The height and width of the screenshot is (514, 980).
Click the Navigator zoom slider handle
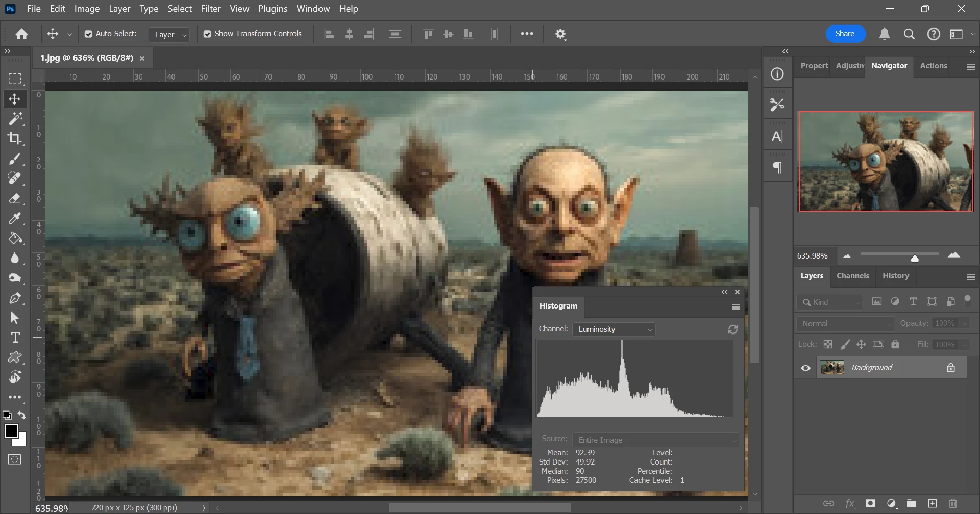(x=915, y=259)
